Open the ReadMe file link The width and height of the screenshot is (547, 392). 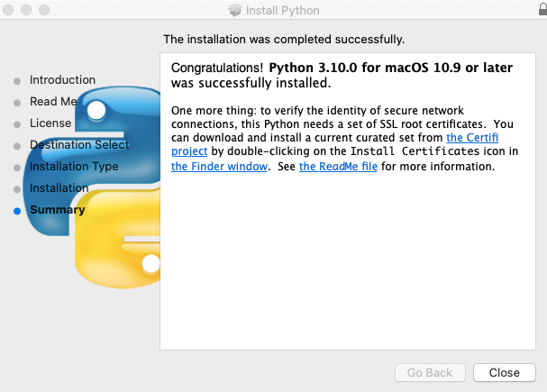[338, 167]
